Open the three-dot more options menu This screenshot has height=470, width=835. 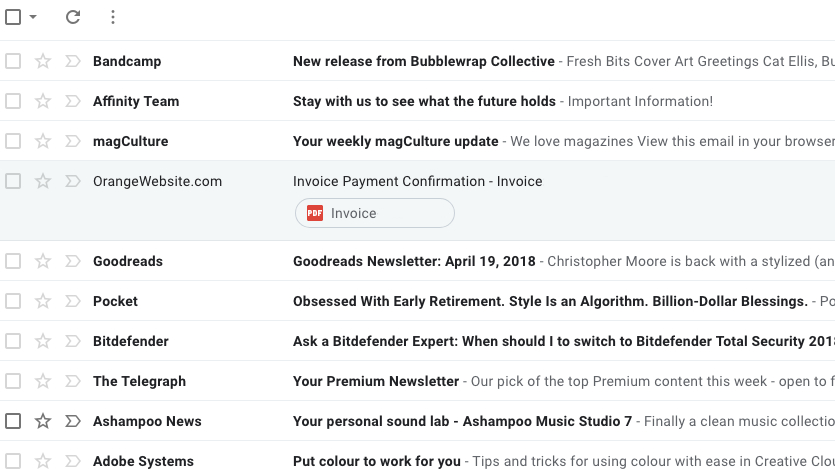point(112,17)
